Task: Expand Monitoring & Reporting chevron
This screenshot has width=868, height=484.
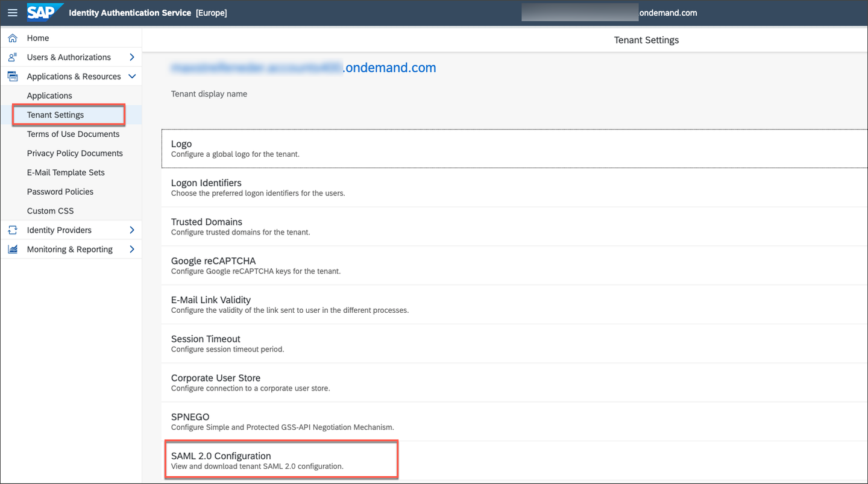Action: [x=132, y=250]
